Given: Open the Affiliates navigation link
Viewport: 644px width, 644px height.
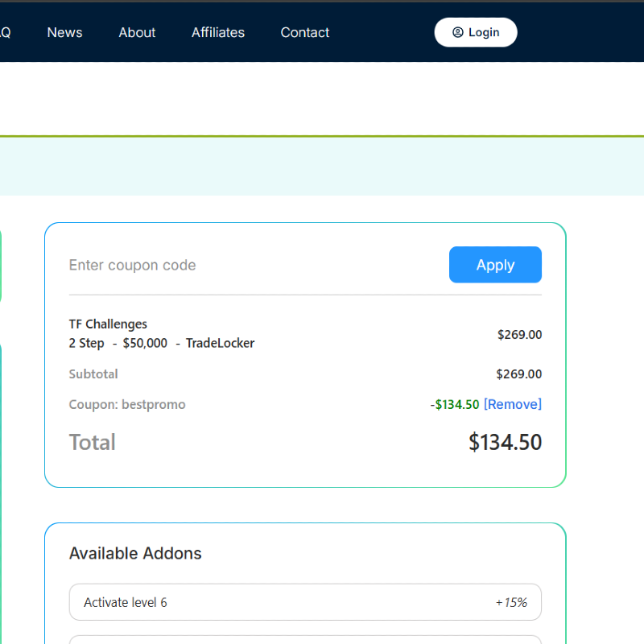Looking at the screenshot, I should [x=218, y=32].
